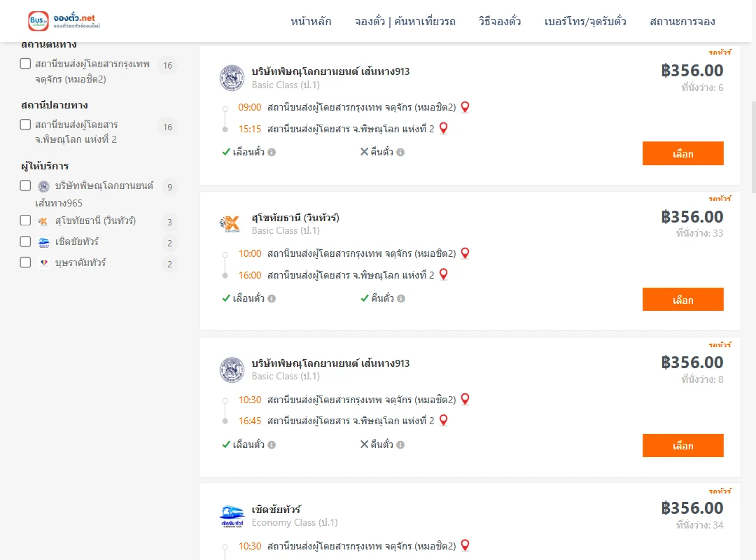Screen dimensions: 756x560
Task: Click เลือก button for 09:00 trip
Action: pos(682,153)
